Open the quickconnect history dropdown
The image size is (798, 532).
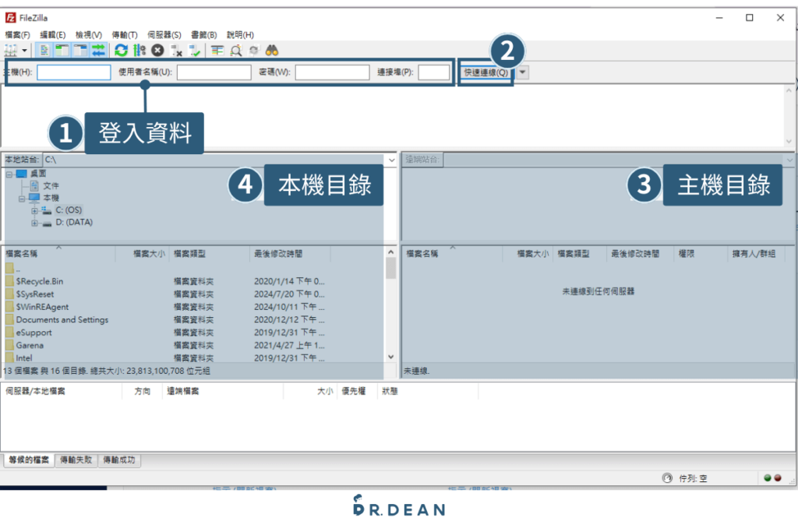pyautogui.click(x=521, y=72)
